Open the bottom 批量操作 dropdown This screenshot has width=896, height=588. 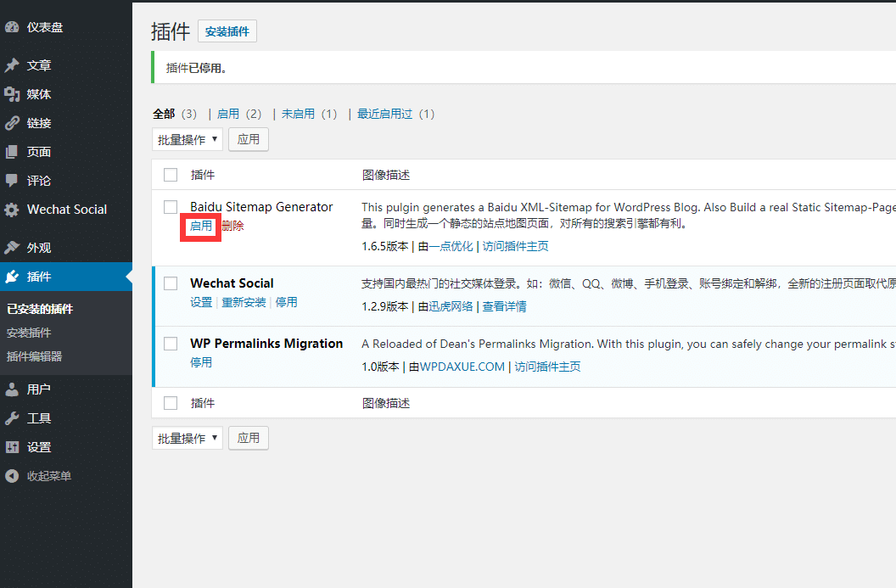[187, 437]
